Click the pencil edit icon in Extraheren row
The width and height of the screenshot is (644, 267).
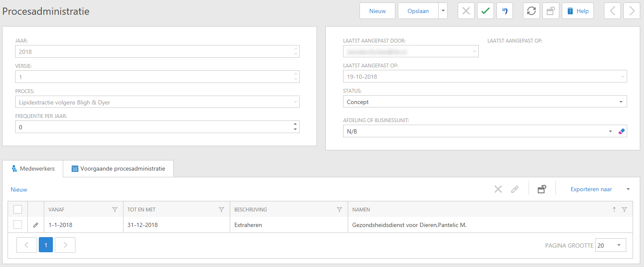click(x=36, y=225)
